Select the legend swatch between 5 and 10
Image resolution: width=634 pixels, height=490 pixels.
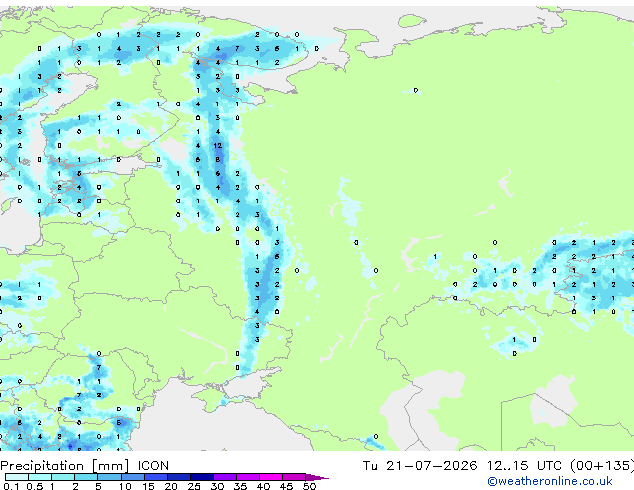click(109, 477)
